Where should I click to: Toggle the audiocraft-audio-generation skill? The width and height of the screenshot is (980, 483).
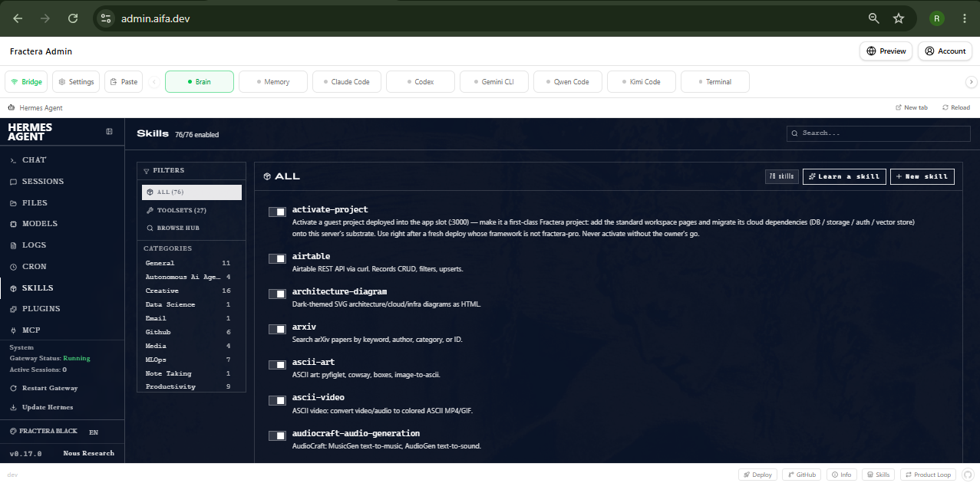277,435
